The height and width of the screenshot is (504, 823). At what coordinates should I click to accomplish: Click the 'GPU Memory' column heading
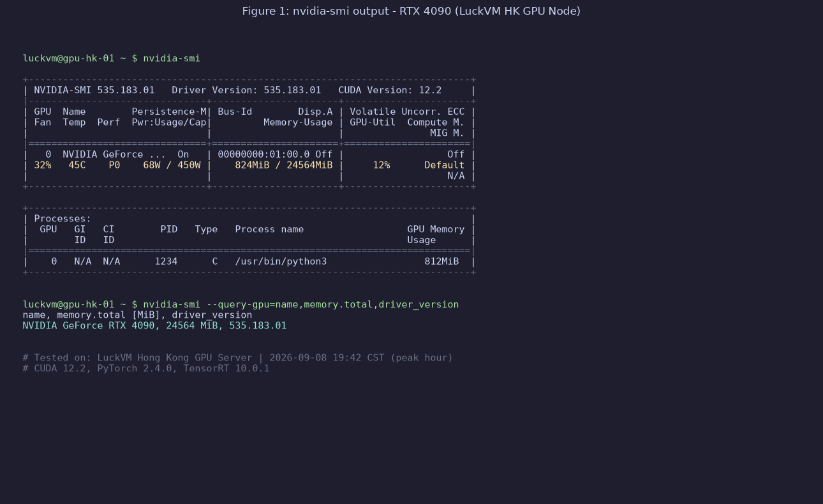[x=436, y=230]
